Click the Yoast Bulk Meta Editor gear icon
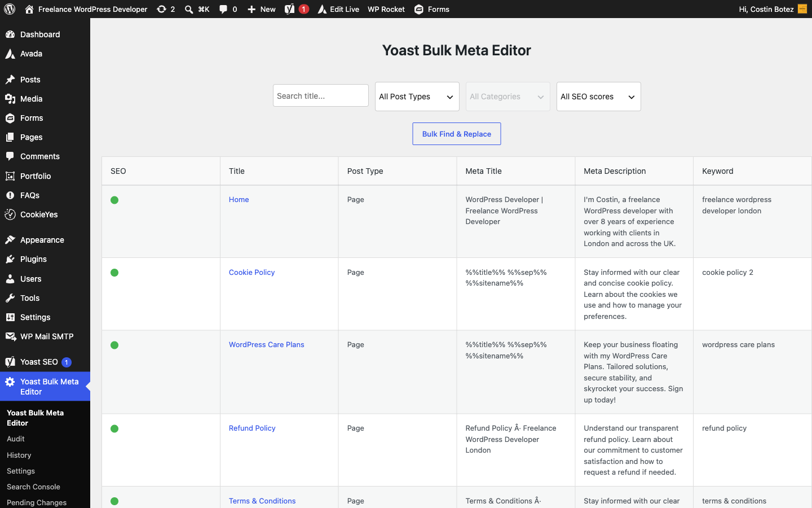 pos(10,382)
